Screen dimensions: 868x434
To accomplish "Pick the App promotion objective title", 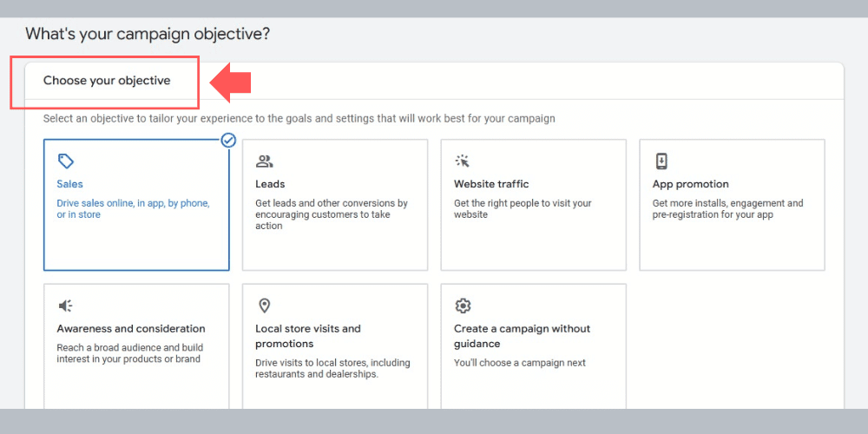I will click(690, 184).
